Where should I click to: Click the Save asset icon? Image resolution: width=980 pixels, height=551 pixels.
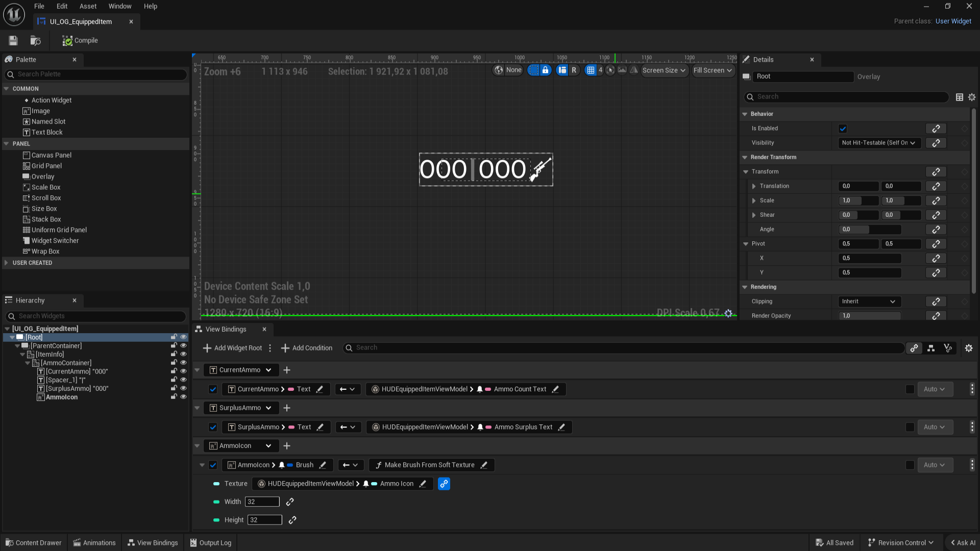coord(13,40)
